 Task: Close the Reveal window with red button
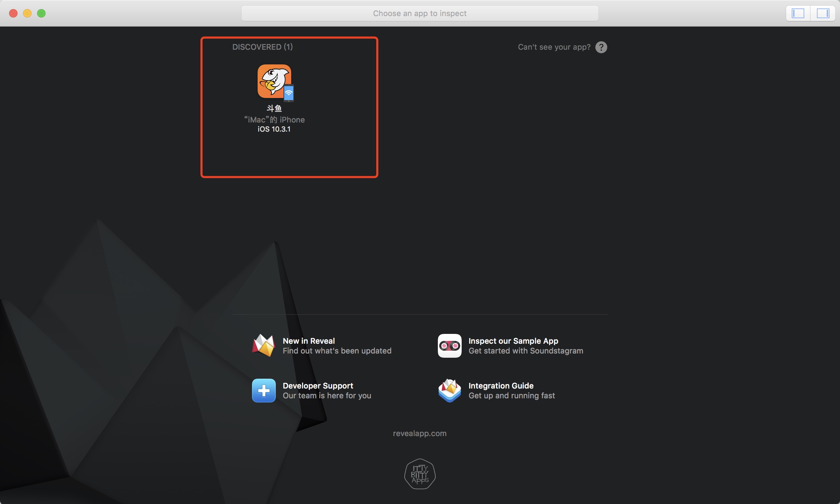click(13, 13)
